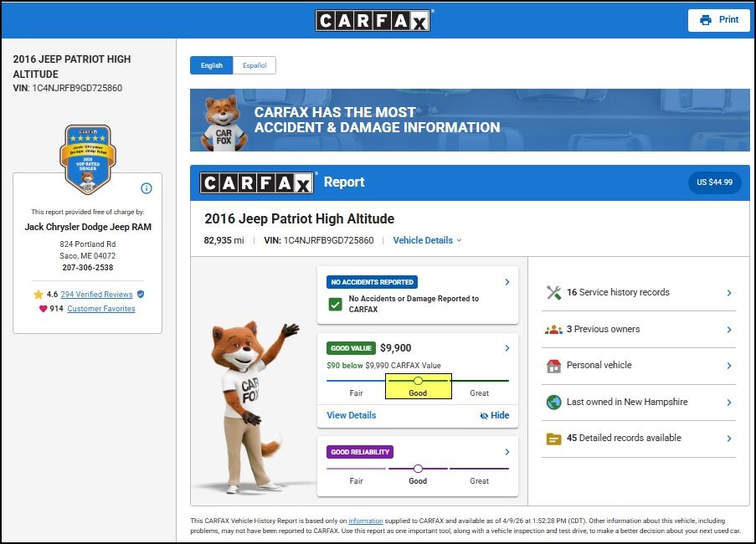This screenshot has height=544, width=756.
Task: Open the 294 Verified Reviews link
Action: point(96,295)
